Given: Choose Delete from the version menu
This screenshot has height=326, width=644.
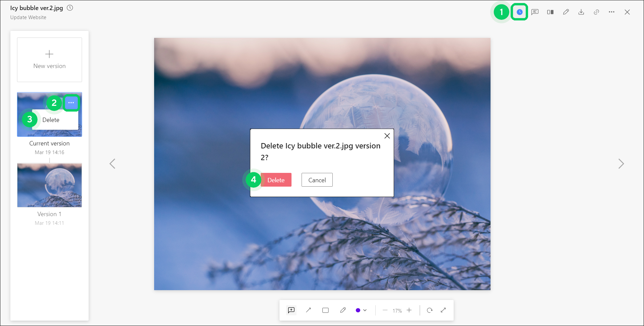Looking at the screenshot, I should click(x=51, y=120).
